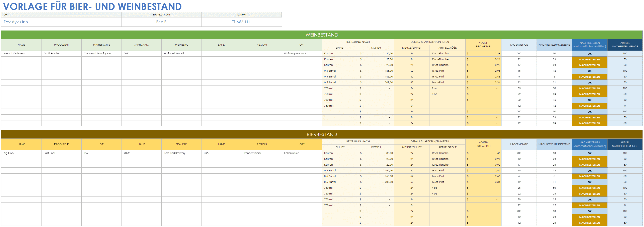Select the 'JAHR' column header in beer table
Screen dimensions: 644x227
tap(142, 145)
